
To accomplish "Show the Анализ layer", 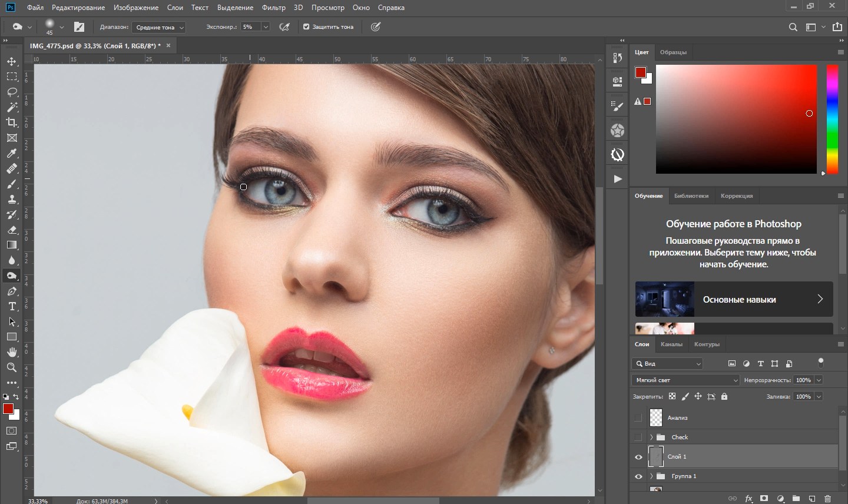I will (638, 418).
